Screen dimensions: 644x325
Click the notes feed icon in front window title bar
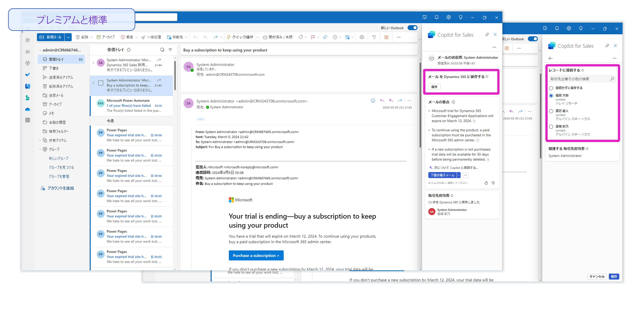pos(424,17)
